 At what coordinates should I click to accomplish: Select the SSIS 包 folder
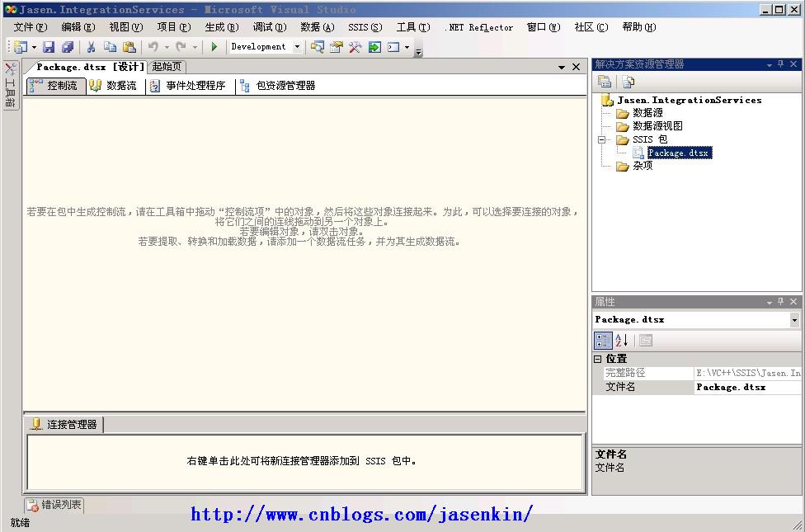pyautogui.click(x=650, y=139)
